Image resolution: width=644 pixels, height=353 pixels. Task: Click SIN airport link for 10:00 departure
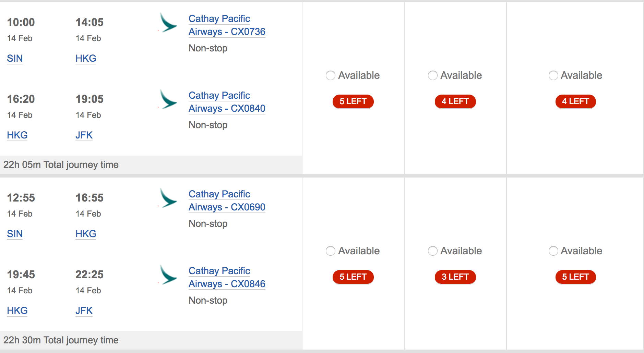[x=15, y=58]
